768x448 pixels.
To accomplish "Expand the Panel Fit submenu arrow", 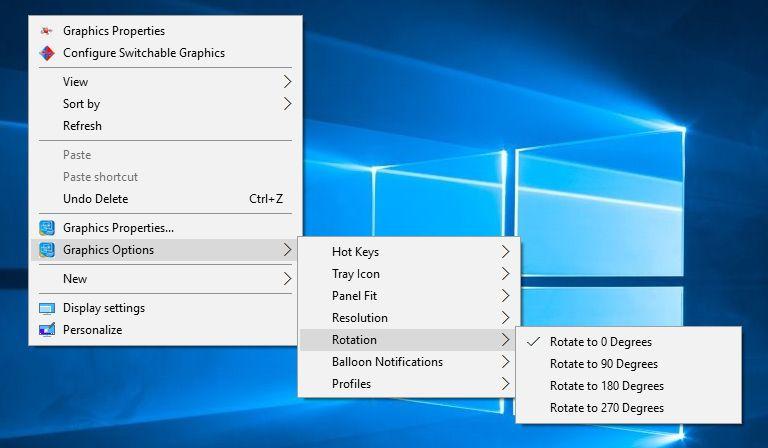I will click(x=505, y=296).
